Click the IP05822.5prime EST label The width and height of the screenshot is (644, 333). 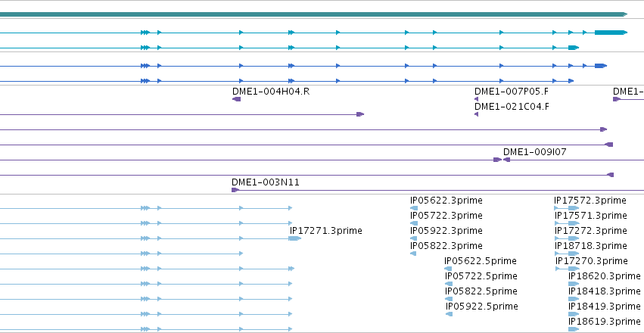[481, 291]
